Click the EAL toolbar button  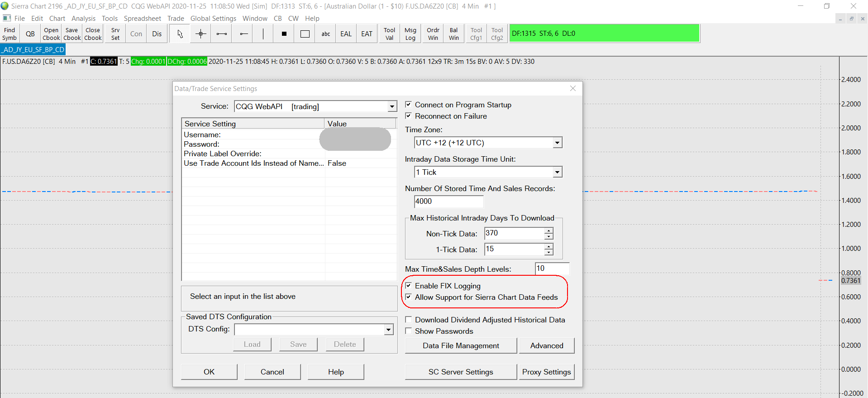346,34
